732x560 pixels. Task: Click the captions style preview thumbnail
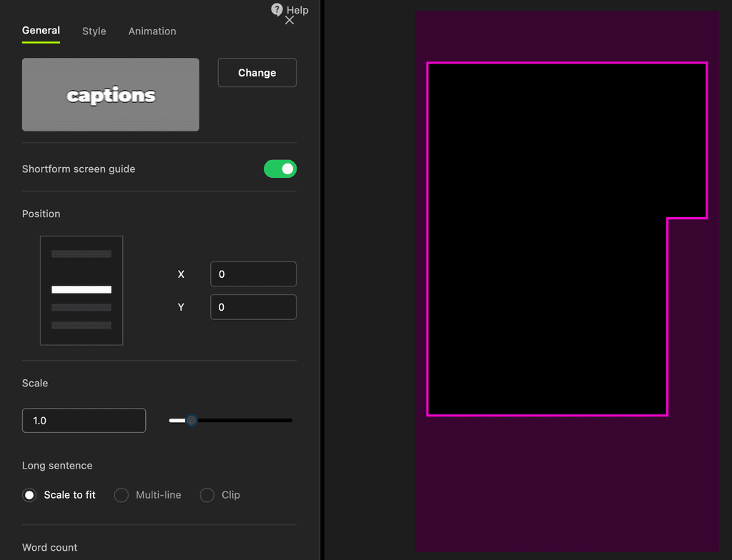pyautogui.click(x=110, y=94)
